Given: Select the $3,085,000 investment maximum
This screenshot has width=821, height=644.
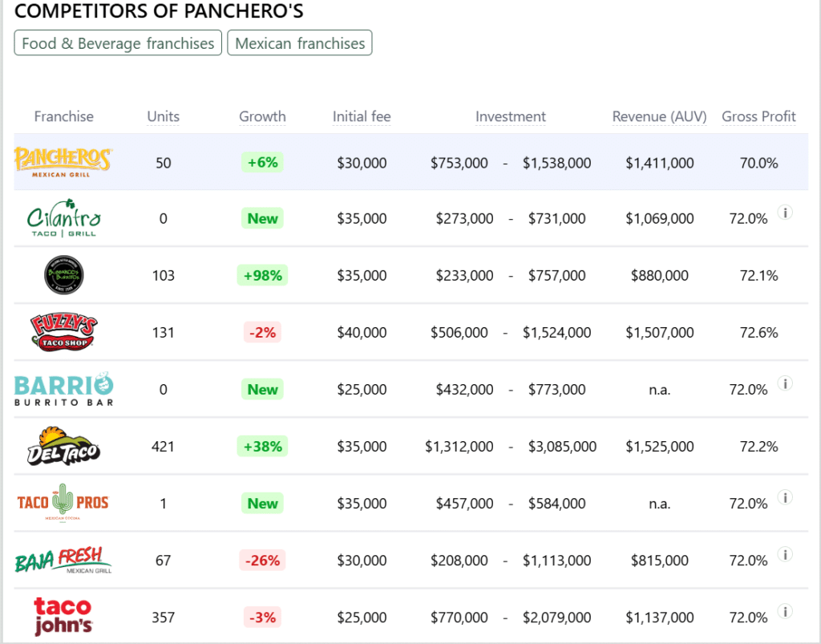Looking at the screenshot, I should pos(562,447).
